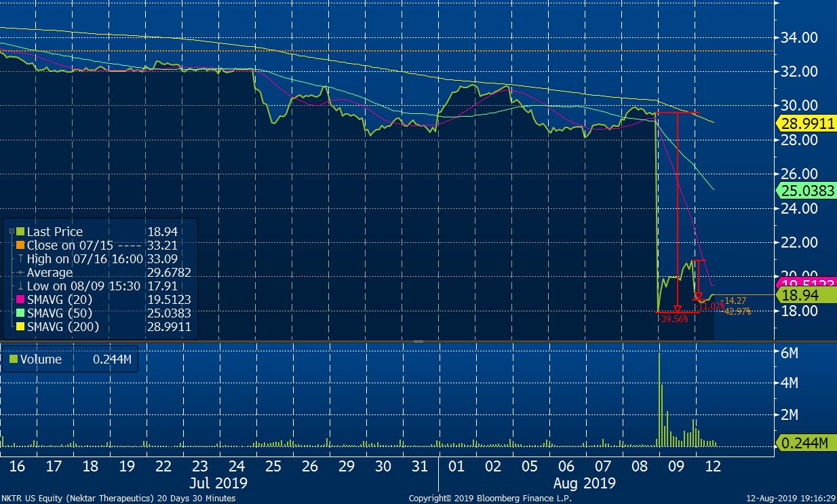Click the 26.00 price axis label
This screenshot has height=504, width=837.
800,174
